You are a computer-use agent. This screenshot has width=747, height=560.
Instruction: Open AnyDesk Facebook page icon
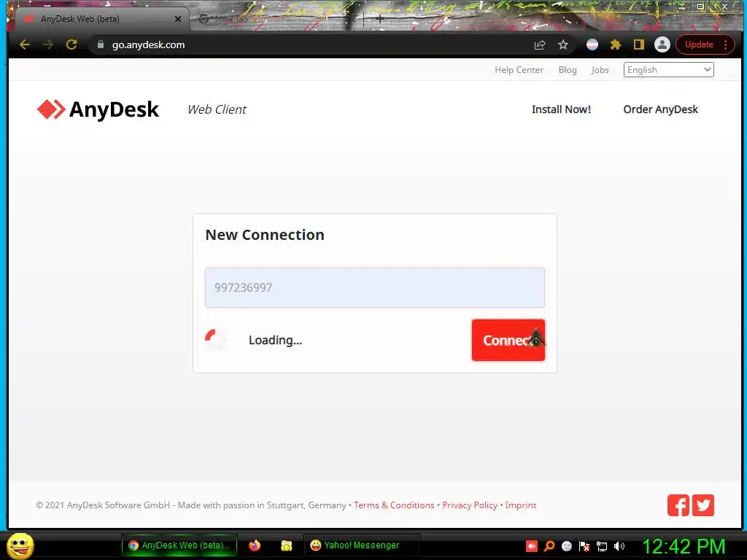[678, 505]
